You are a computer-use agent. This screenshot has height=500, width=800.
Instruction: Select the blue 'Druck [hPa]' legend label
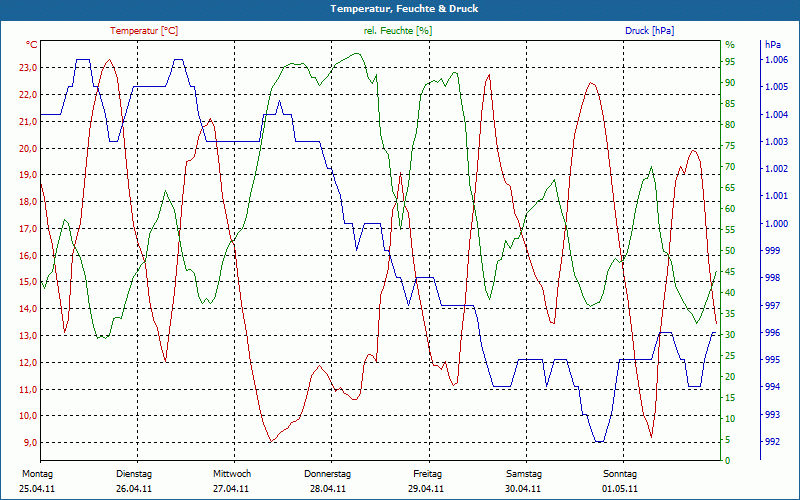649,31
